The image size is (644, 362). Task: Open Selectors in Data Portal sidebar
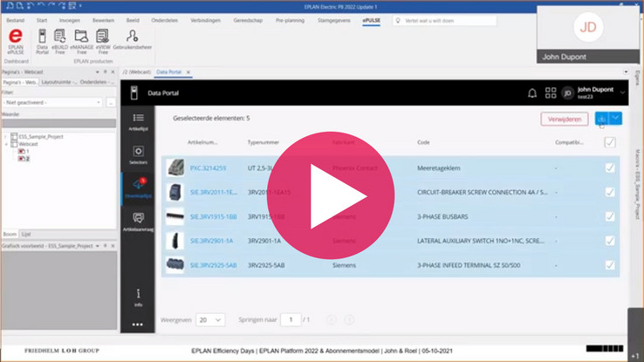click(x=138, y=155)
